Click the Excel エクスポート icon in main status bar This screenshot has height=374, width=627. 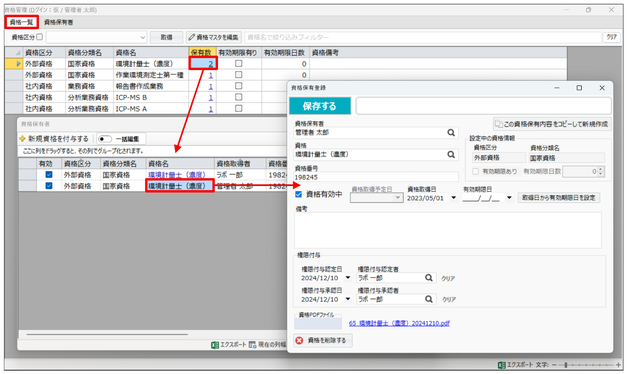pos(501,365)
